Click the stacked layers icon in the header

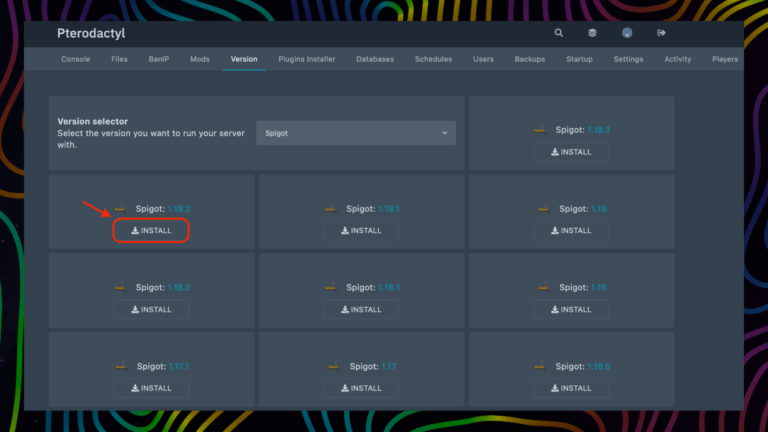tap(592, 33)
